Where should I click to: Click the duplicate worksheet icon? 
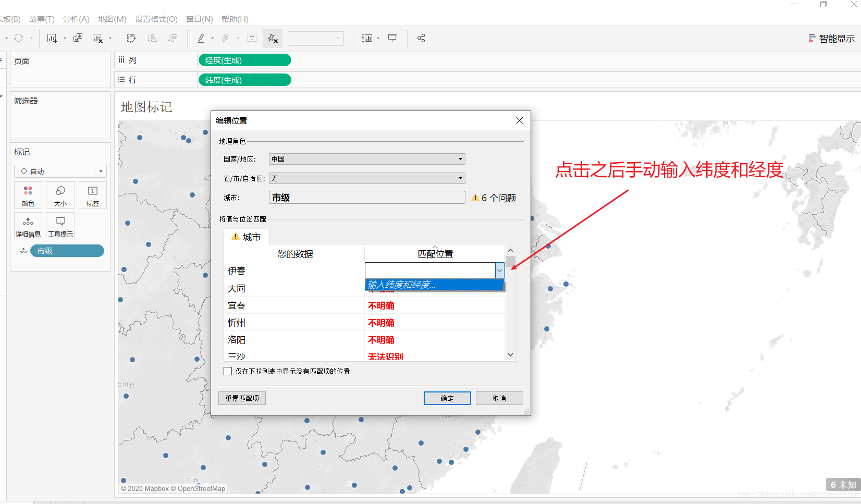[78, 38]
